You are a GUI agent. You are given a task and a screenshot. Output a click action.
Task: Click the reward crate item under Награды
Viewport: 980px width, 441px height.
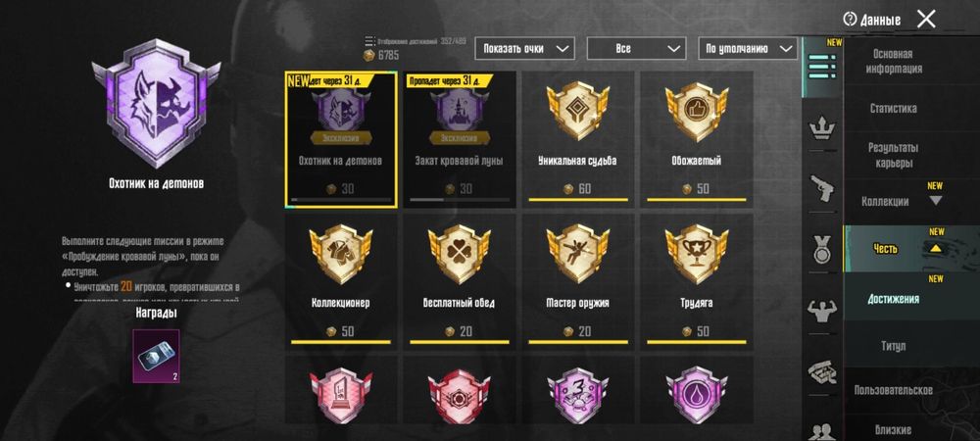tap(156, 356)
